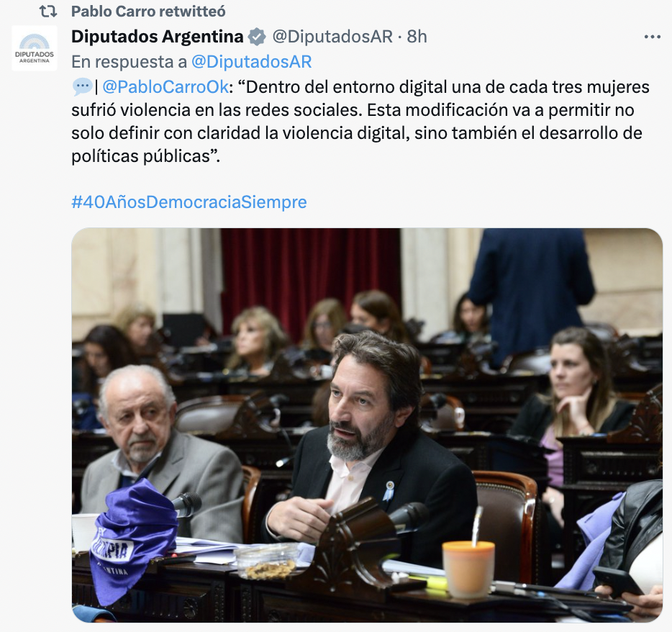Click the tweet body text about violencia digital

click(x=360, y=122)
